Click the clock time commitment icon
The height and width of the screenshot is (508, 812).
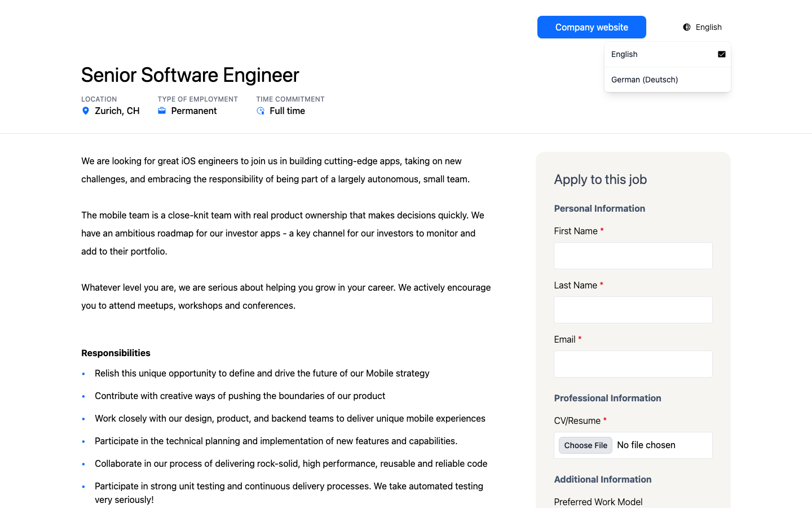pyautogui.click(x=261, y=111)
